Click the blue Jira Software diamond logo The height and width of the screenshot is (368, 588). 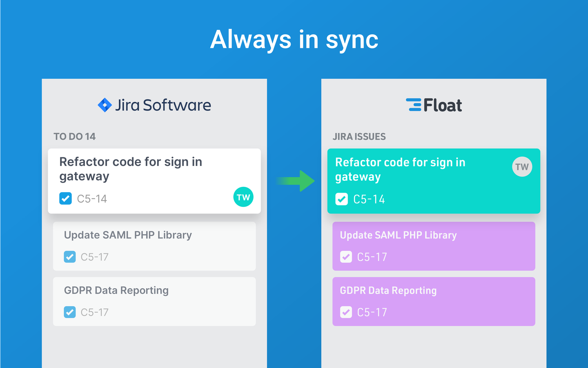[105, 105]
